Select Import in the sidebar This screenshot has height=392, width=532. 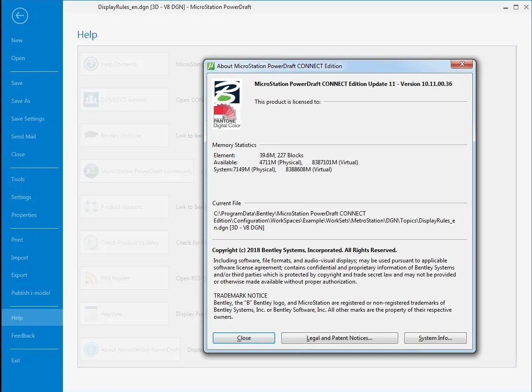click(x=20, y=258)
